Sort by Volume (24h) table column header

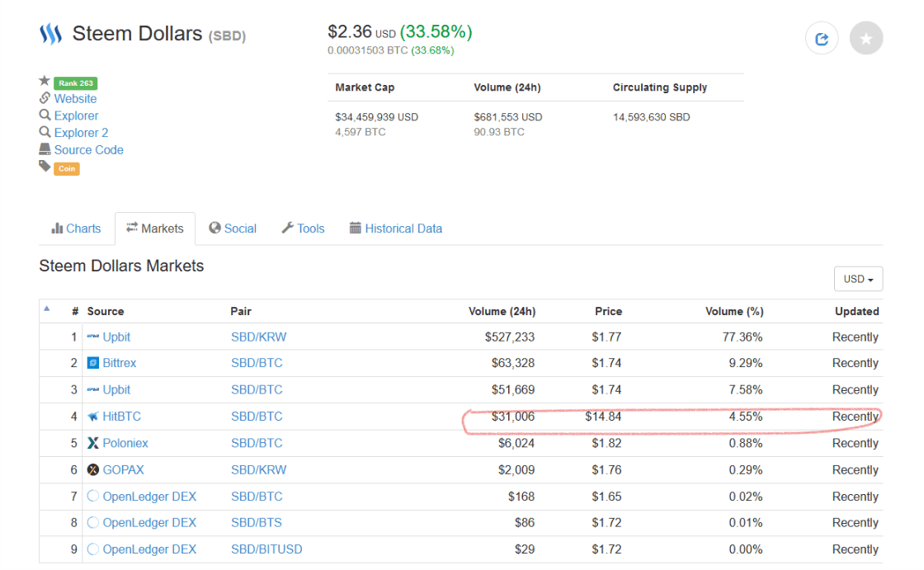click(x=502, y=311)
